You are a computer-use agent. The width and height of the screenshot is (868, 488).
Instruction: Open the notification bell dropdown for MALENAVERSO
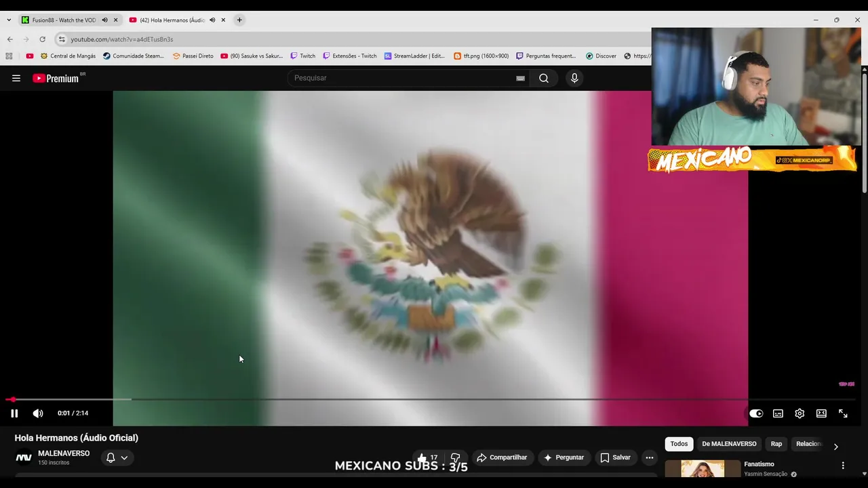(117, 457)
